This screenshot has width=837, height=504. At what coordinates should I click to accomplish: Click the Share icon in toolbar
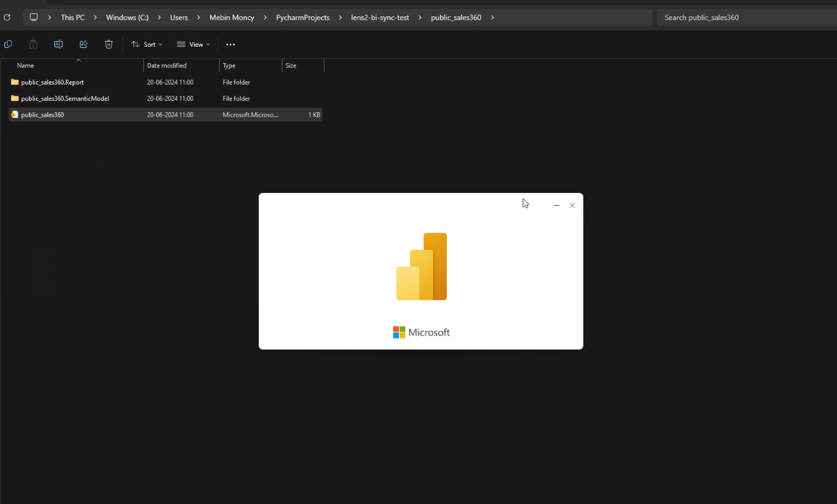point(84,44)
